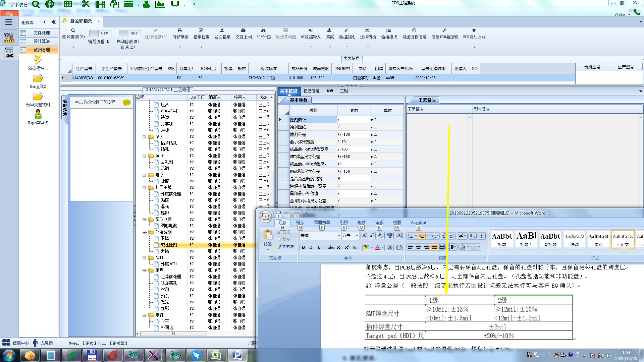Click the Word format painter 格式刷
644x362 pixels.
point(285,247)
